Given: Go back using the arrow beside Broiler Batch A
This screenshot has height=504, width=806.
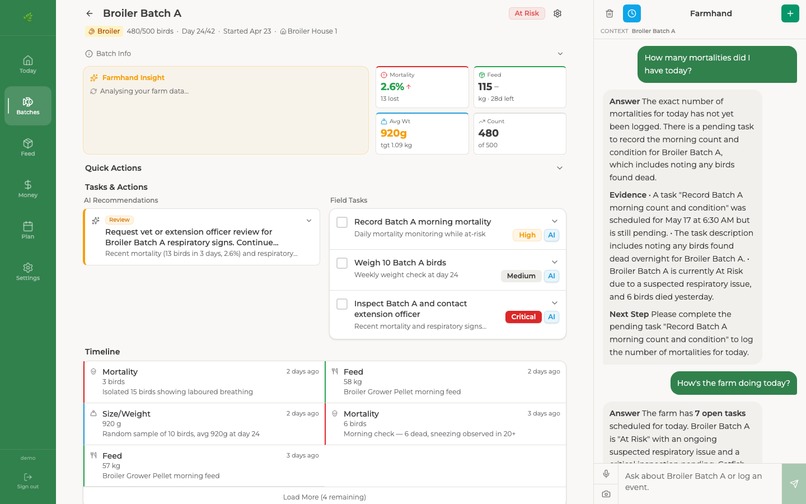Looking at the screenshot, I should click(x=90, y=13).
